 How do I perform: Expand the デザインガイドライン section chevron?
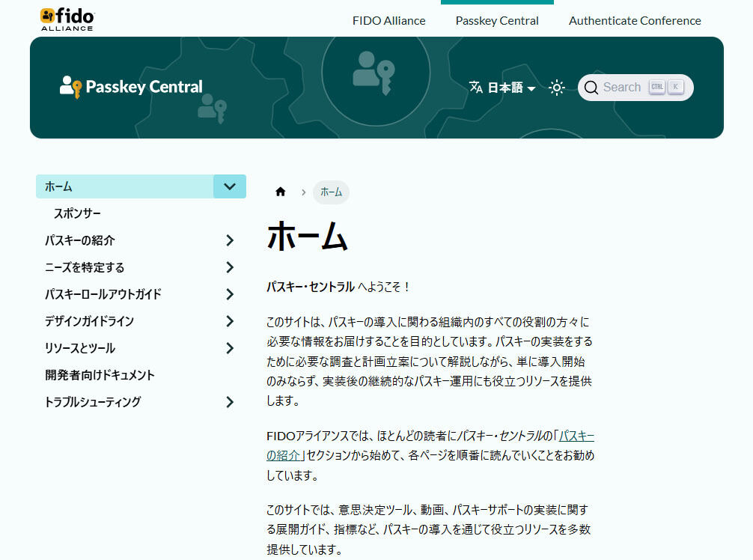230,321
